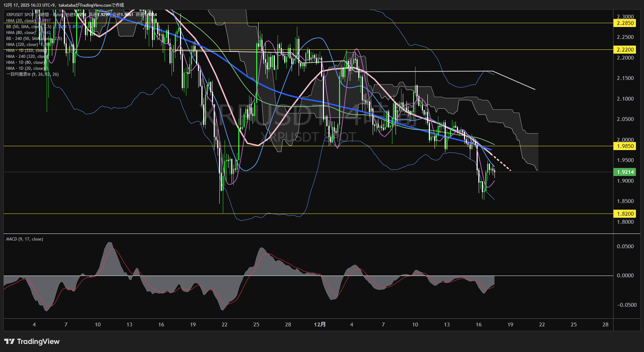Viewport: 644px width, 352px height.
Task: Select the XRPUSDT SPOT symbol title
Action: click(x=20, y=15)
